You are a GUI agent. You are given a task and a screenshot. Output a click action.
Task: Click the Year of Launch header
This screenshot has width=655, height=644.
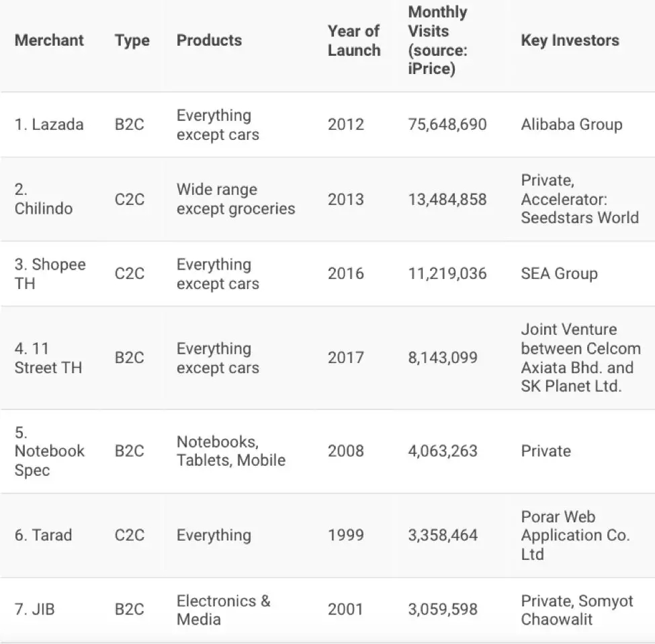(354, 40)
